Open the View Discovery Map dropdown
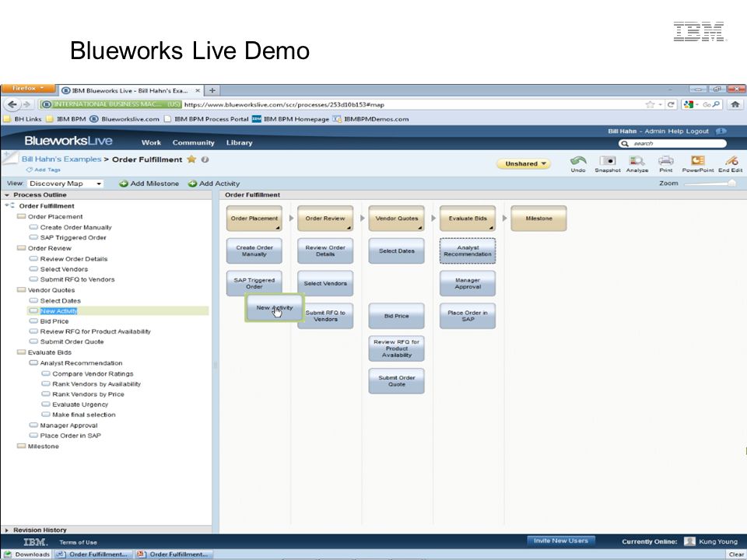747x560 pixels. click(x=65, y=184)
